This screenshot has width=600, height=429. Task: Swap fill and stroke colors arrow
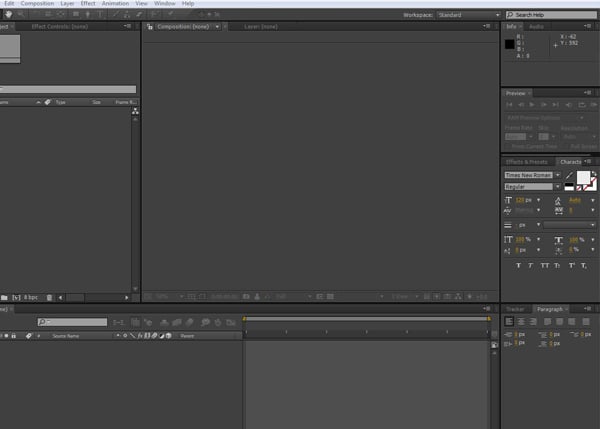(593, 174)
